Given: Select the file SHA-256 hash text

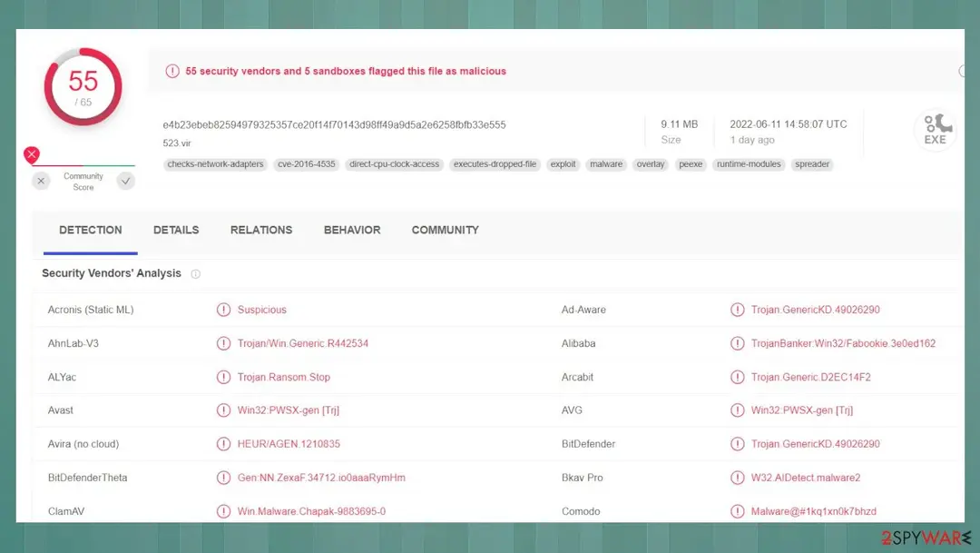Looking at the screenshot, I should [334, 125].
